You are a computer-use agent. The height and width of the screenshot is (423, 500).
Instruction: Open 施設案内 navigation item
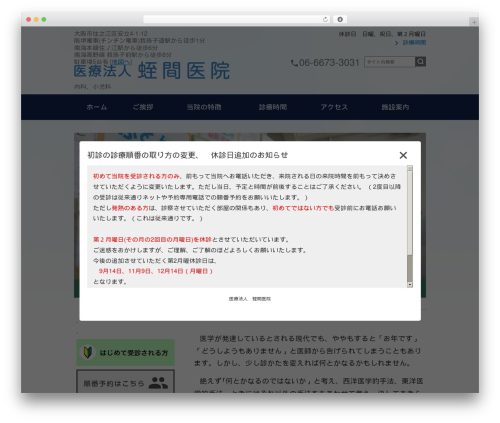[x=395, y=107]
